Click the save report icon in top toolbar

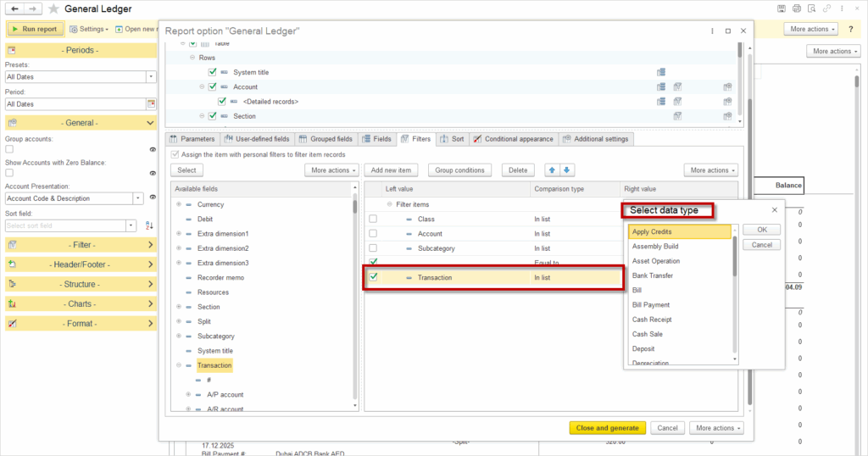781,8
